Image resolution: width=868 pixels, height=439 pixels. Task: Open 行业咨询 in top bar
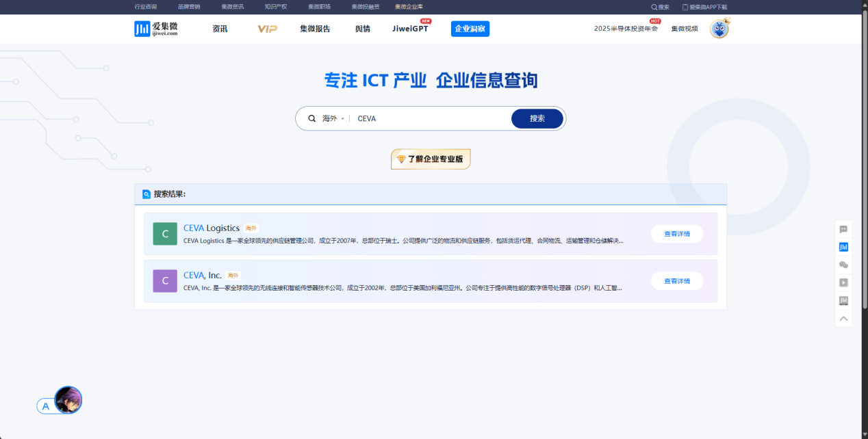point(145,7)
